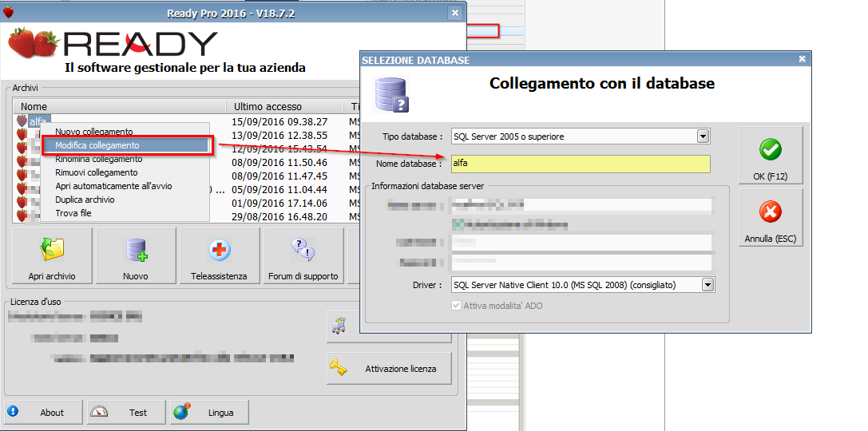Image resolution: width=868 pixels, height=431 pixels.
Task: Open the Lingua globe button
Action: [209, 412]
